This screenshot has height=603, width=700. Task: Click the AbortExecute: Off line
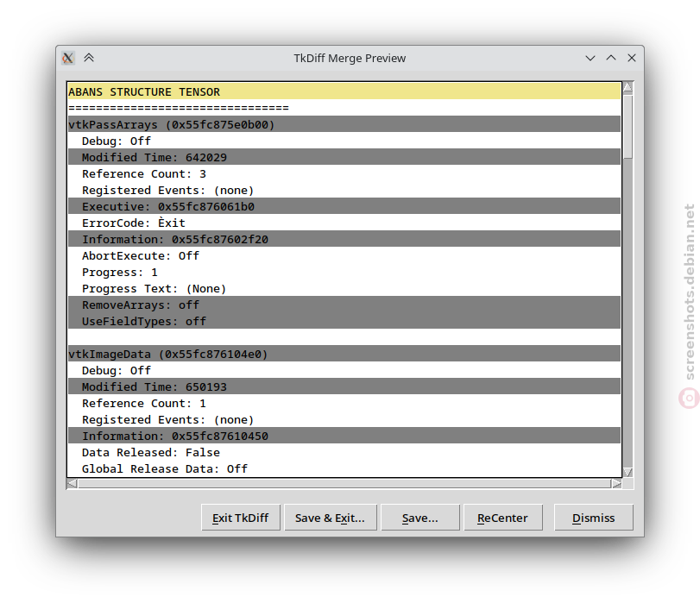pos(344,255)
